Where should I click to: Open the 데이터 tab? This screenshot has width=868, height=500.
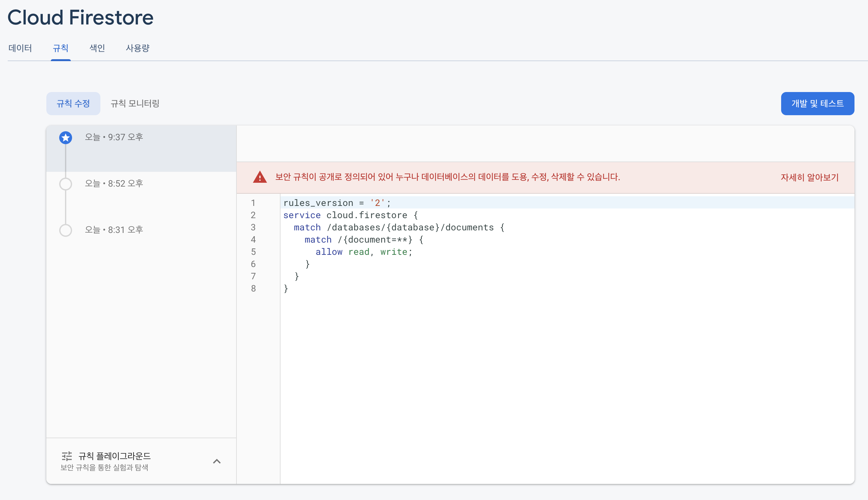pyautogui.click(x=20, y=48)
